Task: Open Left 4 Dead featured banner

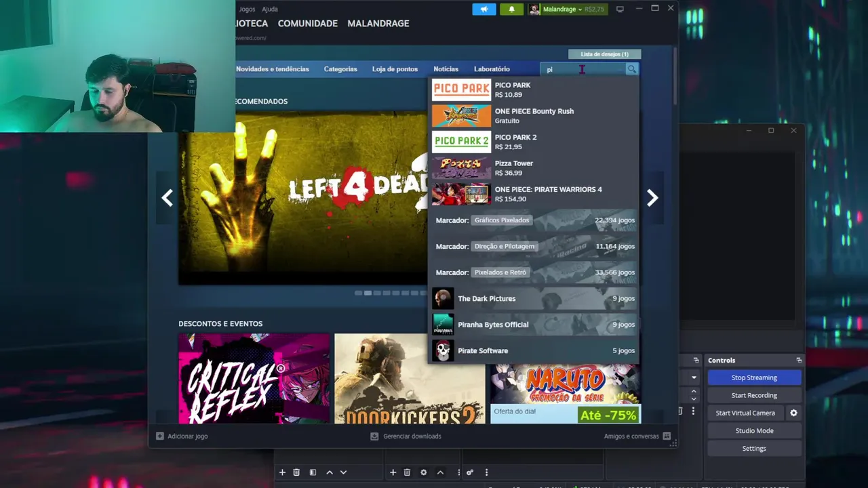Action: (x=303, y=197)
